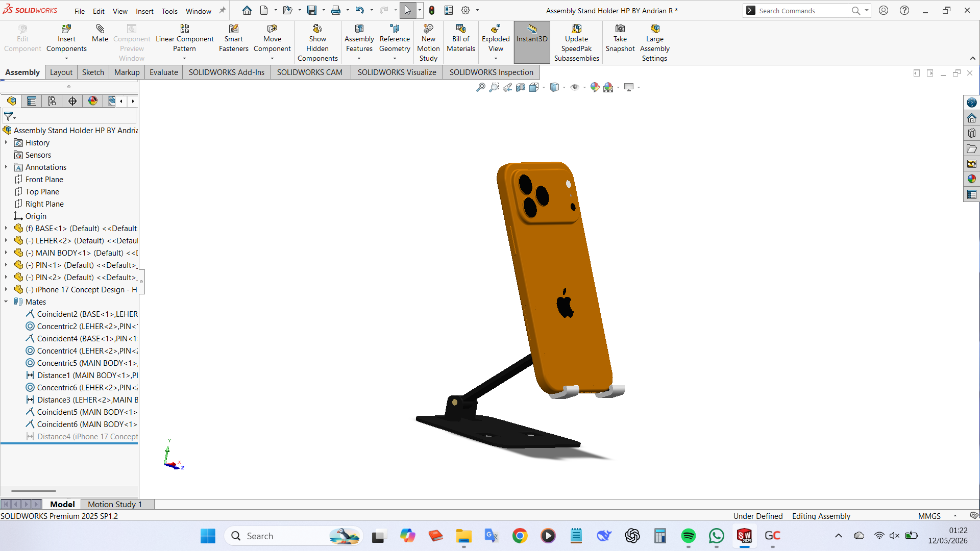Expand the Annotations folder

click(6, 167)
